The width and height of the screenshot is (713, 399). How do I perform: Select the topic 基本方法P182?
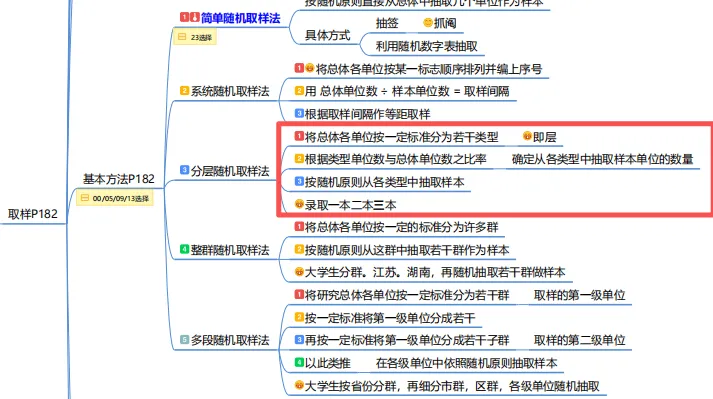click(118, 179)
